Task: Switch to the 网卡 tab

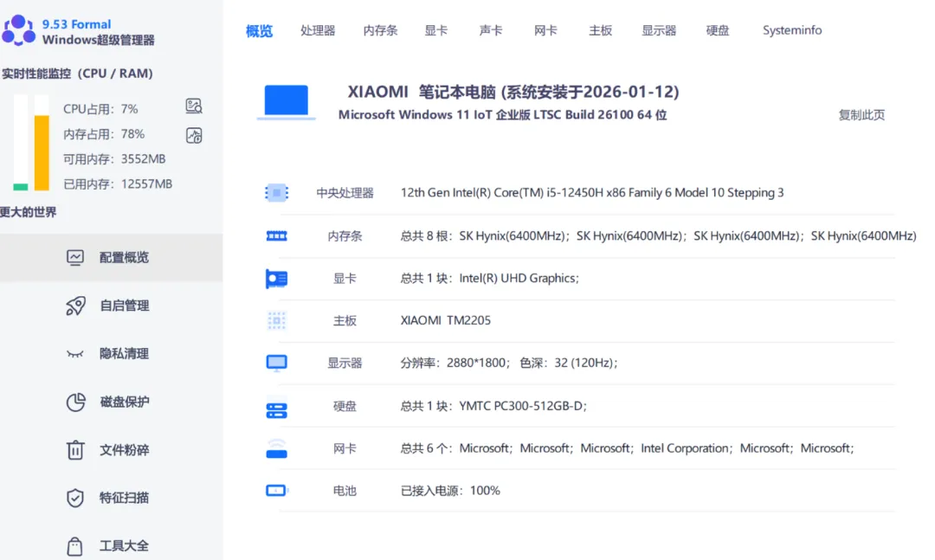Action: click(x=545, y=30)
